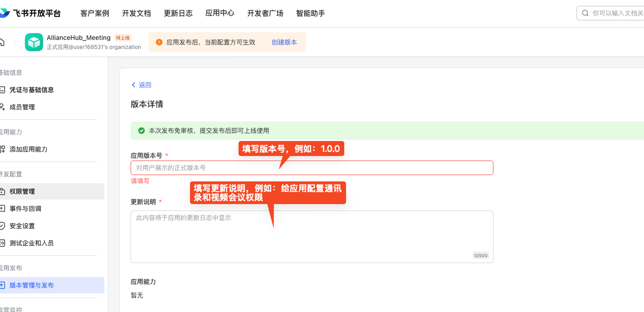
Task: Open 应用中心 from the top menu
Action: coord(220,13)
